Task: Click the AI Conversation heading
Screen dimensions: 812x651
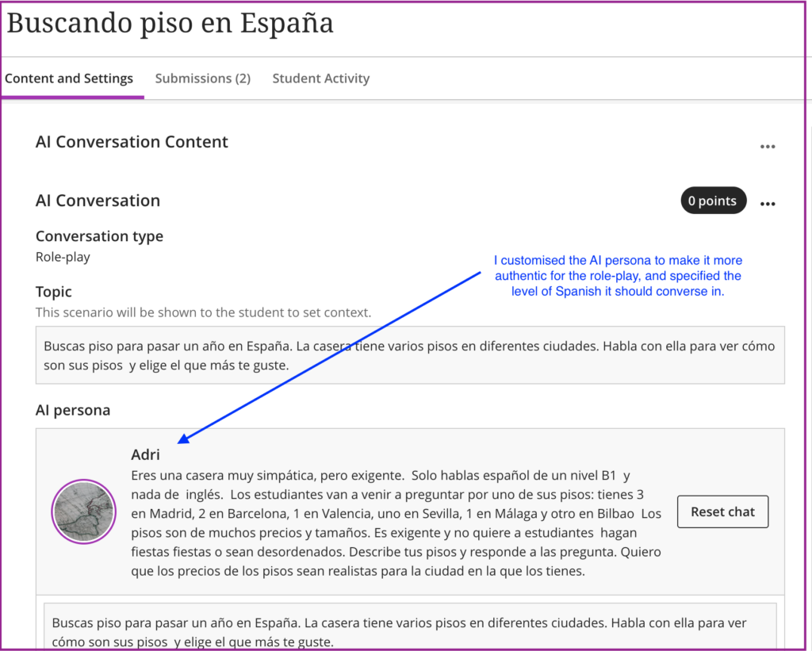Action: [98, 201]
